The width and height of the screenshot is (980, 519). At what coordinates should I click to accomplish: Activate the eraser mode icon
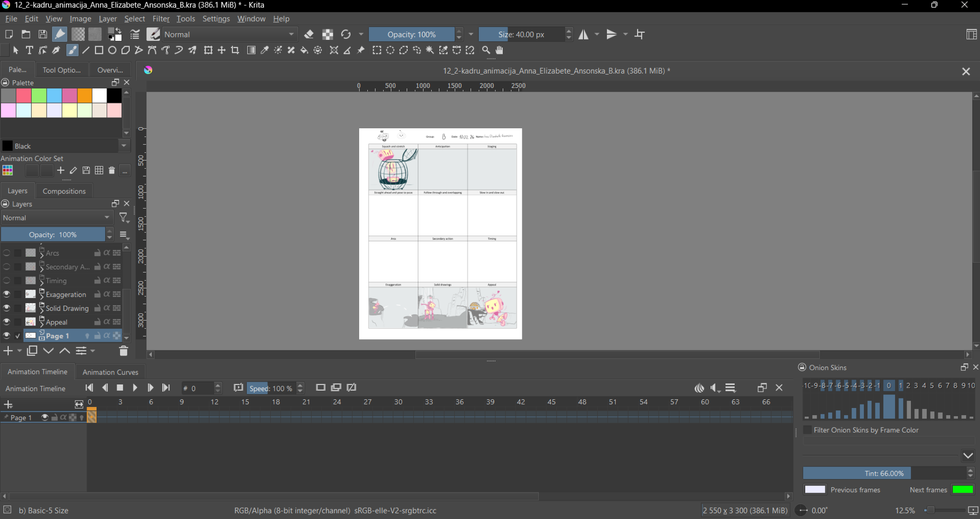pyautogui.click(x=309, y=35)
